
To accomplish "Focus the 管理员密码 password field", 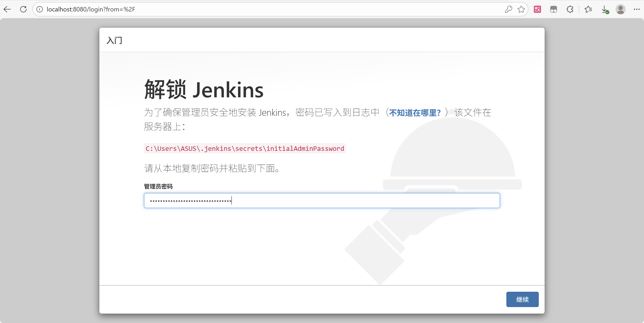I will point(322,200).
